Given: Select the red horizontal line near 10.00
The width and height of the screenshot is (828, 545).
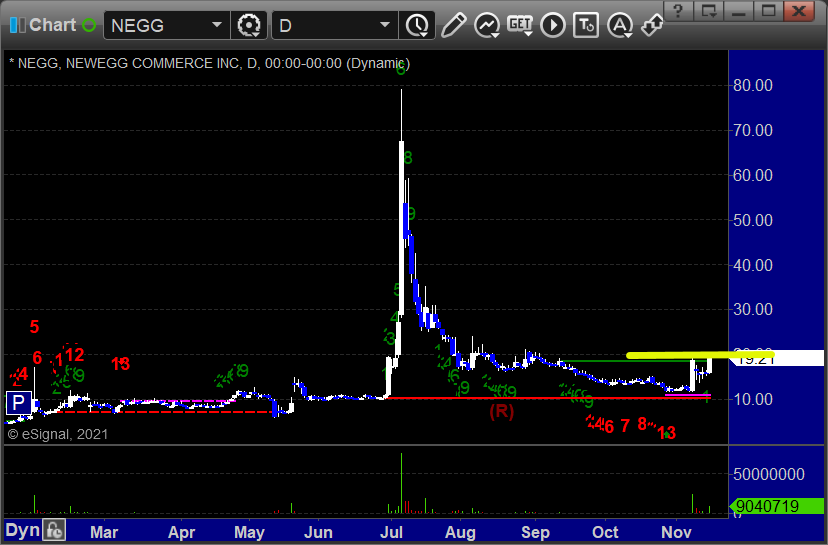Looking at the screenshot, I should tap(548, 398).
